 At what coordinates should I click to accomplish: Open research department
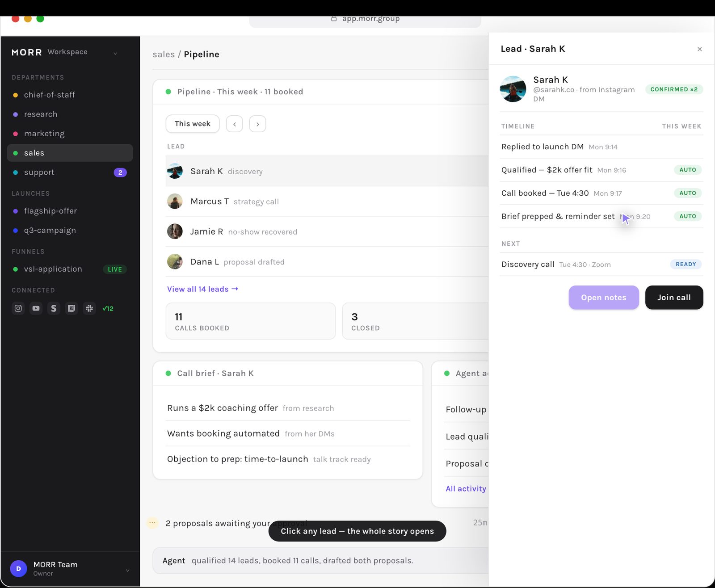click(70, 114)
